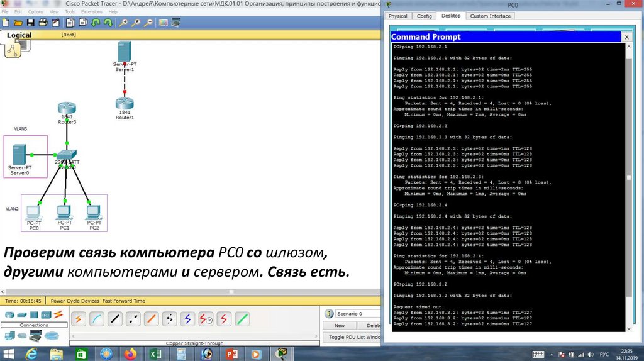Viewport: 644px width, 361px height.
Task: Copy selection with the Copy toolbar icon
Action: [x=70, y=23]
